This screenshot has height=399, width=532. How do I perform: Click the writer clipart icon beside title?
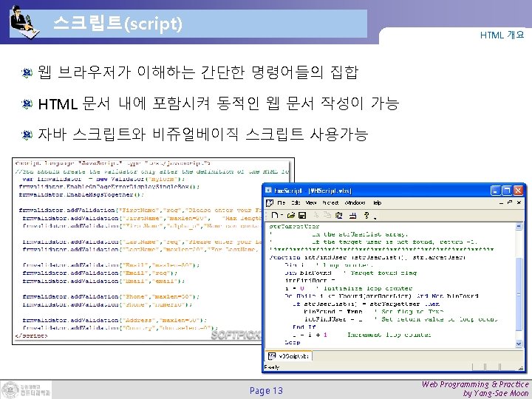coord(24,22)
